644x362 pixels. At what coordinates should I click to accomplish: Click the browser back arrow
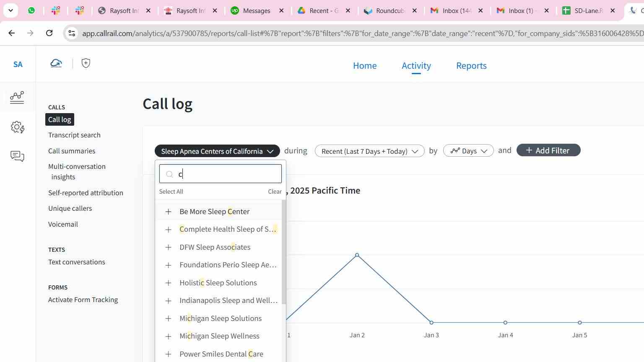pos(12,33)
